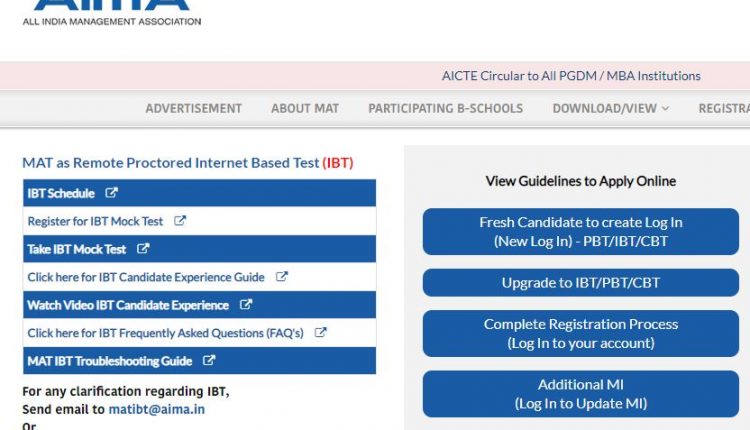The image size is (750, 430).
Task: Click external link icon after Candidate Experience Guide
Action: (282, 276)
